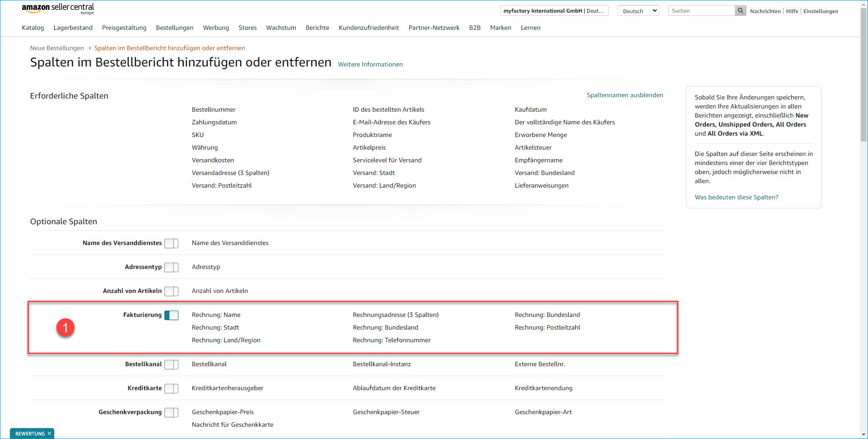Open the Preisgestaltung menu

[124, 28]
